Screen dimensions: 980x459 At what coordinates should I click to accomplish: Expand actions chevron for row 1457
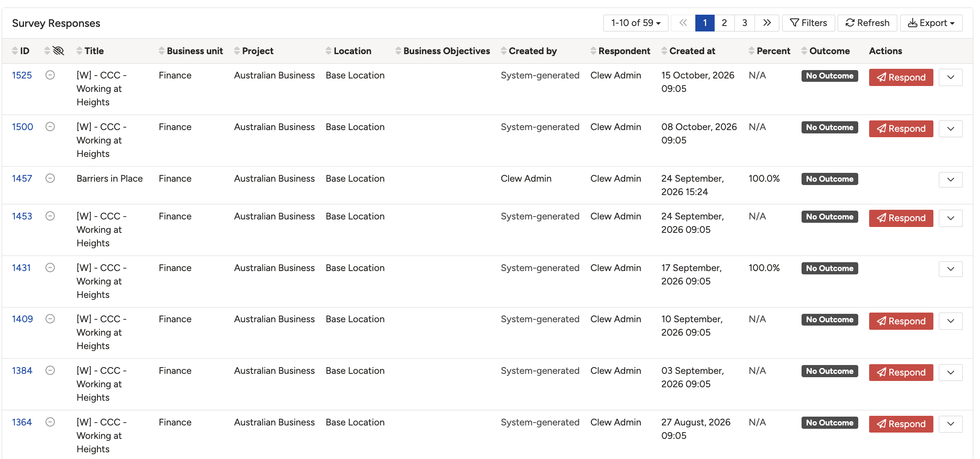951,180
